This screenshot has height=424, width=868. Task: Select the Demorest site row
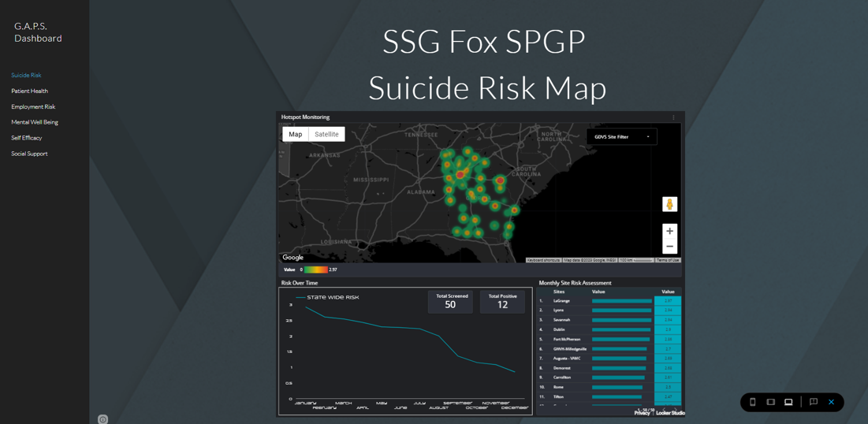[609, 368]
